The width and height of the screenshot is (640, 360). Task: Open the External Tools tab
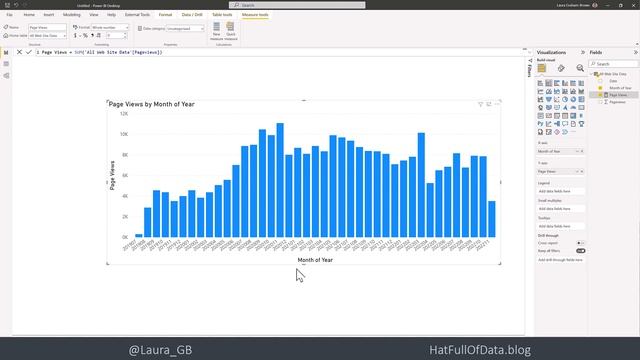[137, 15]
